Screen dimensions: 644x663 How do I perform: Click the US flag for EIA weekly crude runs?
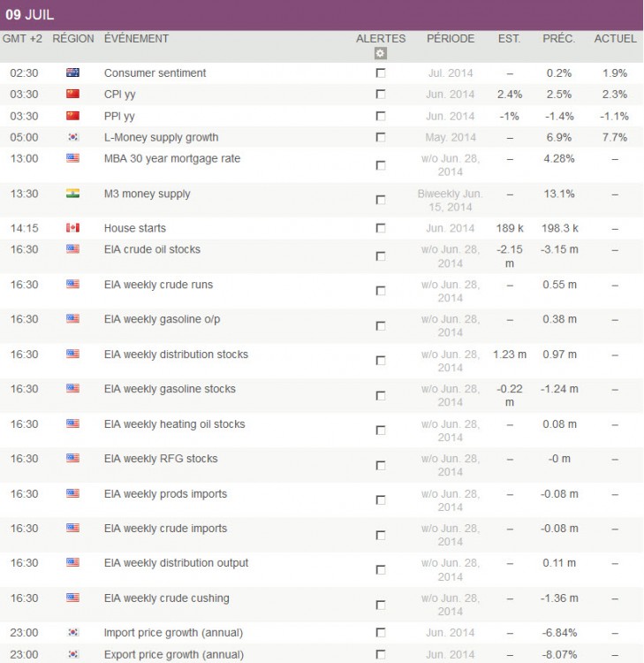pyautogui.click(x=72, y=284)
